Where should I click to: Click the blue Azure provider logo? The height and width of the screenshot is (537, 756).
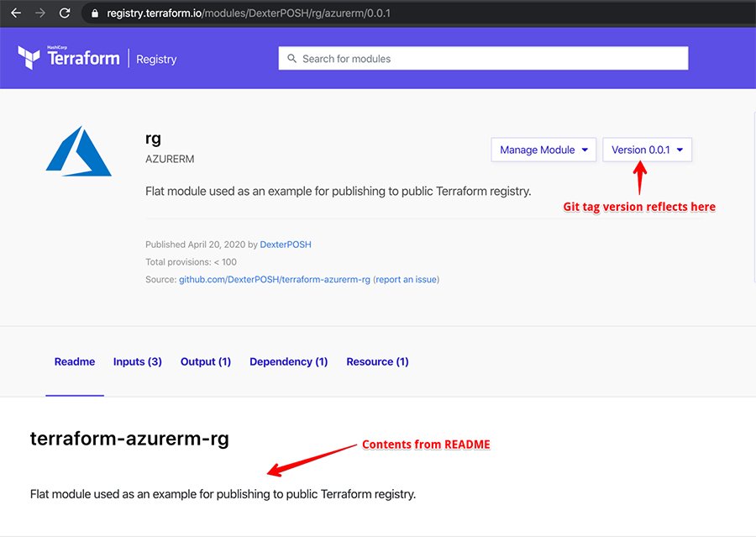click(x=78, y=151)
